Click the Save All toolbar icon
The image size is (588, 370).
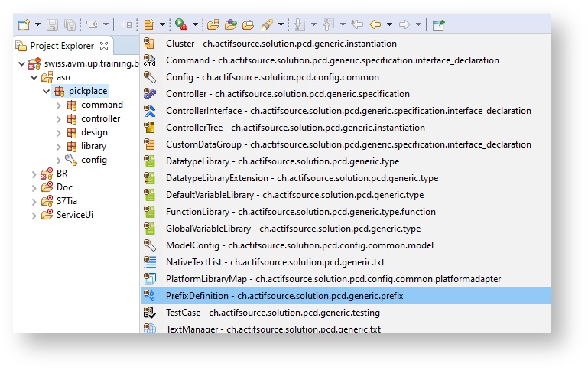click(x=70, y=24)
